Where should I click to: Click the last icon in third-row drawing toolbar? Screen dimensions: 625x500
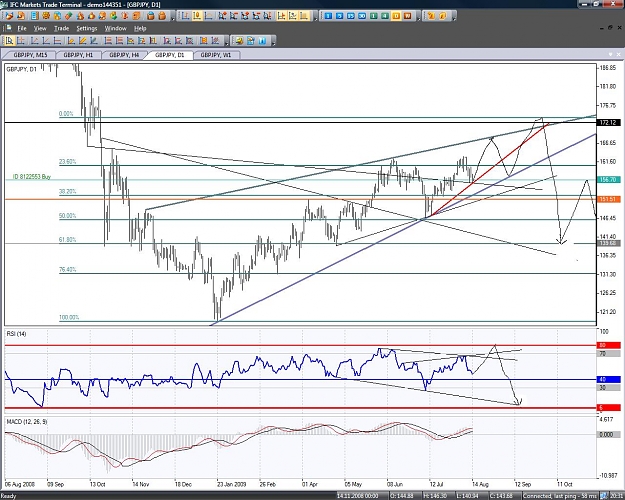tap(215, 40)
